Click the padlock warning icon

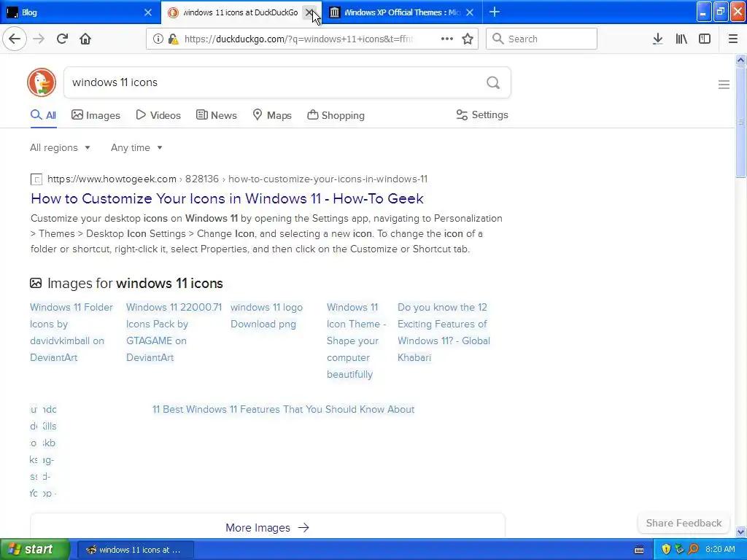[174, 39]
